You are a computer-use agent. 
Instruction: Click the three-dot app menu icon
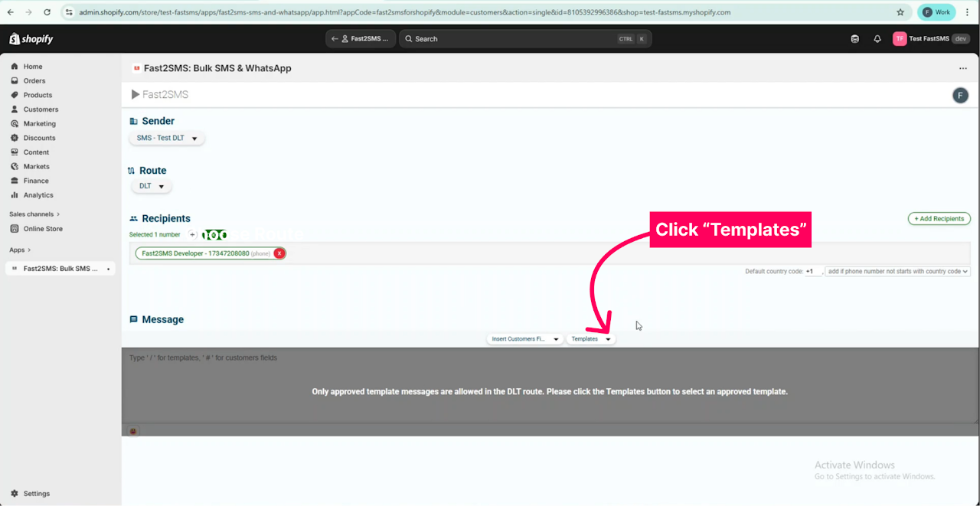(962, 69)
